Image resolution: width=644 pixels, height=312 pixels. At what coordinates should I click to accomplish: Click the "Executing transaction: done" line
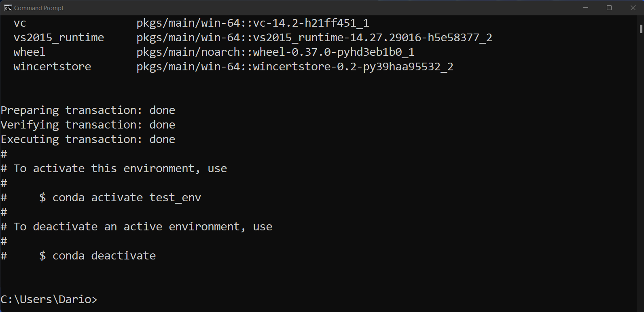[x=88, y=139]
